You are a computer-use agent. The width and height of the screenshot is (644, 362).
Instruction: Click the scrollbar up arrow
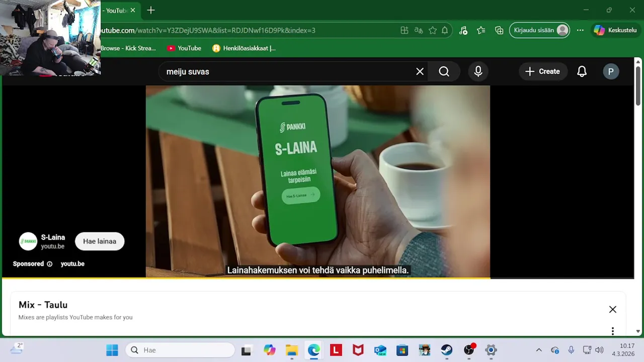pyautogui.click(x=638, y=61)
